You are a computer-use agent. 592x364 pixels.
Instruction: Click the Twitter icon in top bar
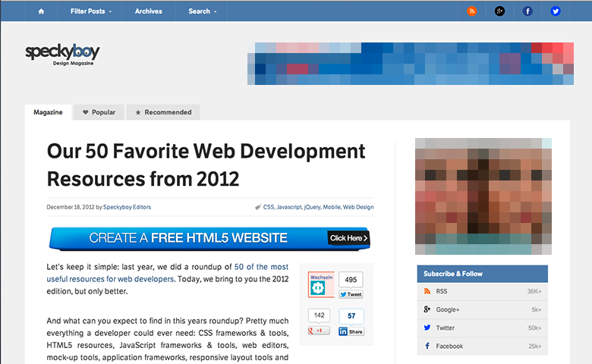tap(556, 11)
